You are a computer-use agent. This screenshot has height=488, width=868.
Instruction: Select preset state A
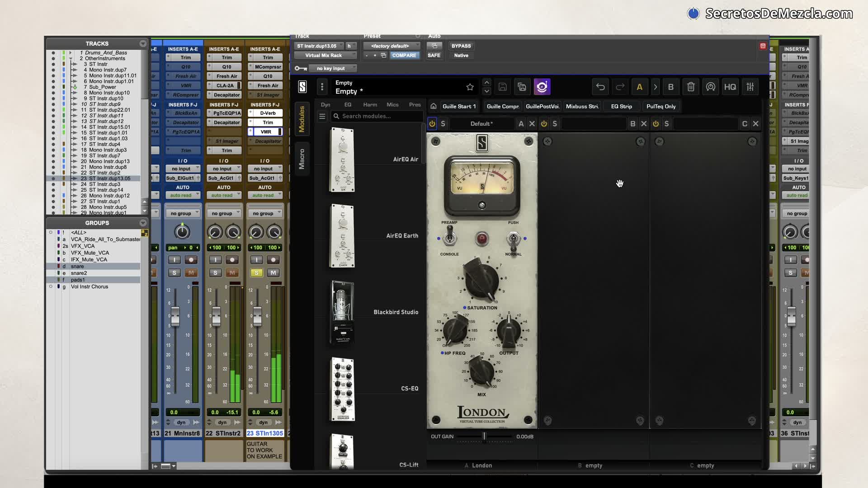639,87
